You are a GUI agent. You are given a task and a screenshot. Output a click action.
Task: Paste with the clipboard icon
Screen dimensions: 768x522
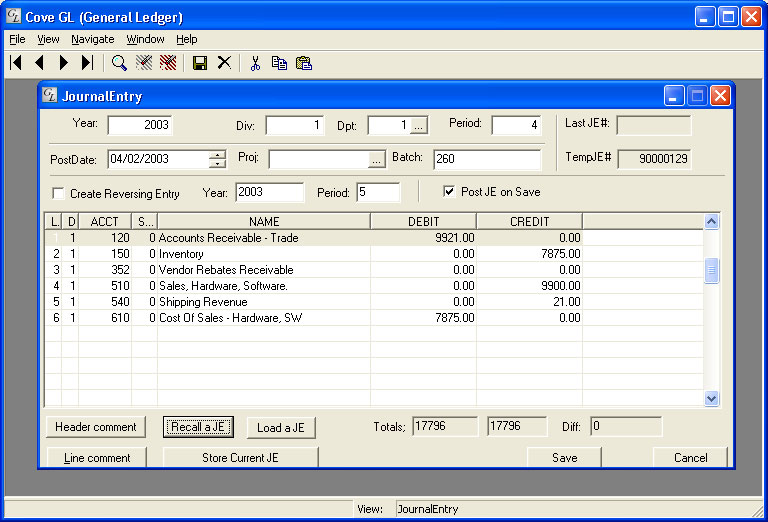click(x=304, y=63)
